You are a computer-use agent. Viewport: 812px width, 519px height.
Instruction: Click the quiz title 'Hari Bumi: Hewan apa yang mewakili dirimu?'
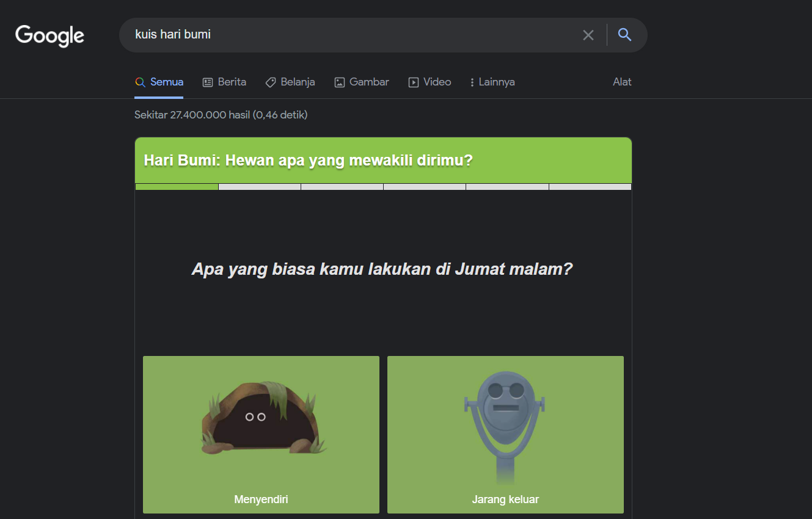[308, 161]
